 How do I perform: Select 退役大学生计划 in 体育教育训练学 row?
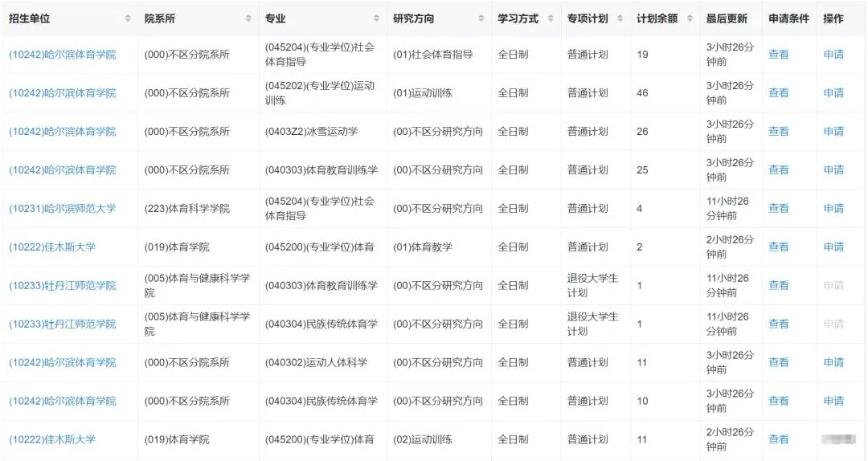click(593, 286)
